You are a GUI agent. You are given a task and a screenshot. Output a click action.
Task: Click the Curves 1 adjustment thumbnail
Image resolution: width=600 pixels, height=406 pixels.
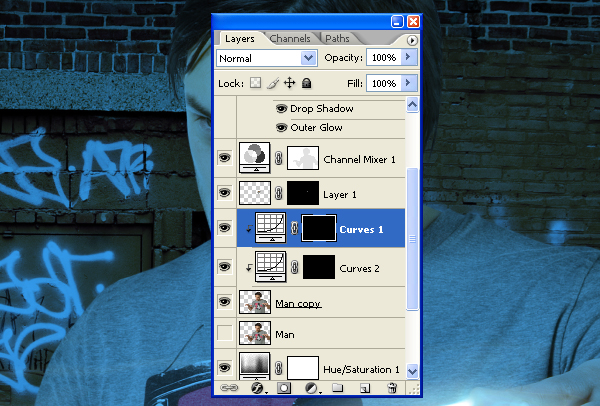(x=270, y=228)
